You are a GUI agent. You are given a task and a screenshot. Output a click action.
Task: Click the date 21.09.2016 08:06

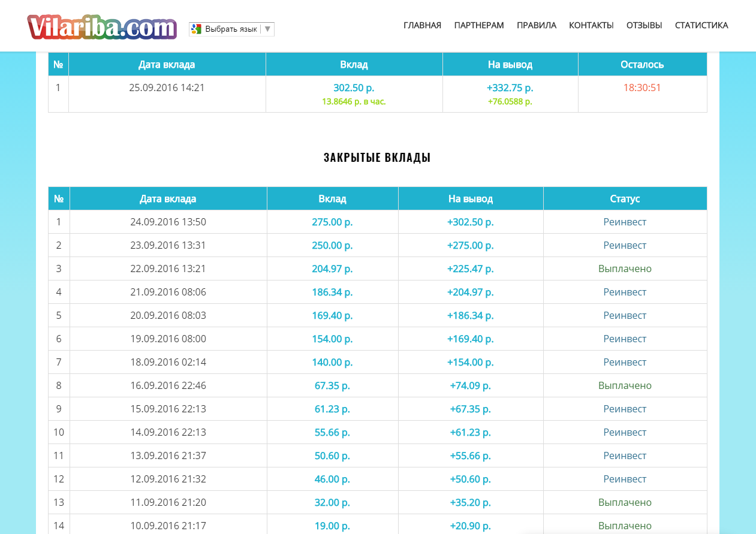point(168,292)
